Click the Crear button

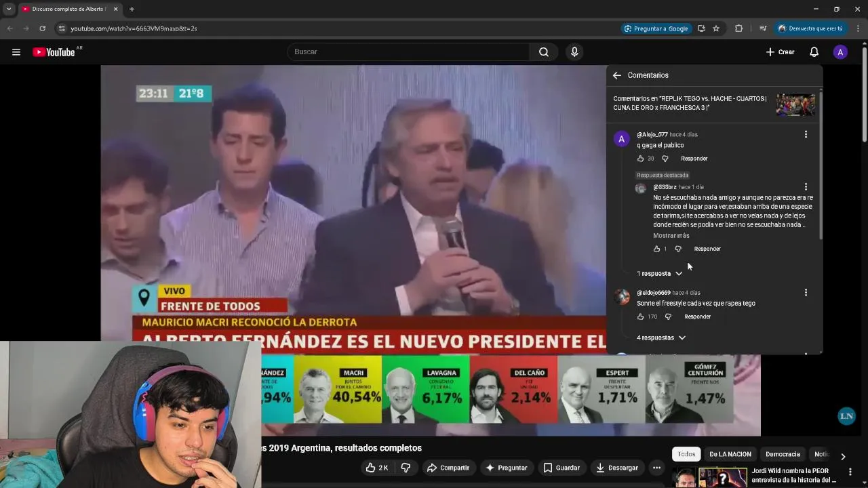pos(780,52)
